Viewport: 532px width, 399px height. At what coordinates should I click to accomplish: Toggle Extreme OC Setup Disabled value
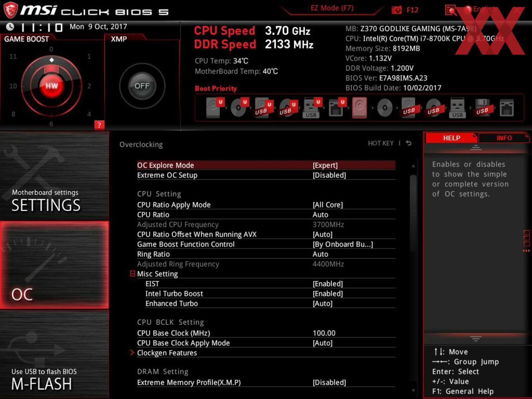[x=329, y=175]
